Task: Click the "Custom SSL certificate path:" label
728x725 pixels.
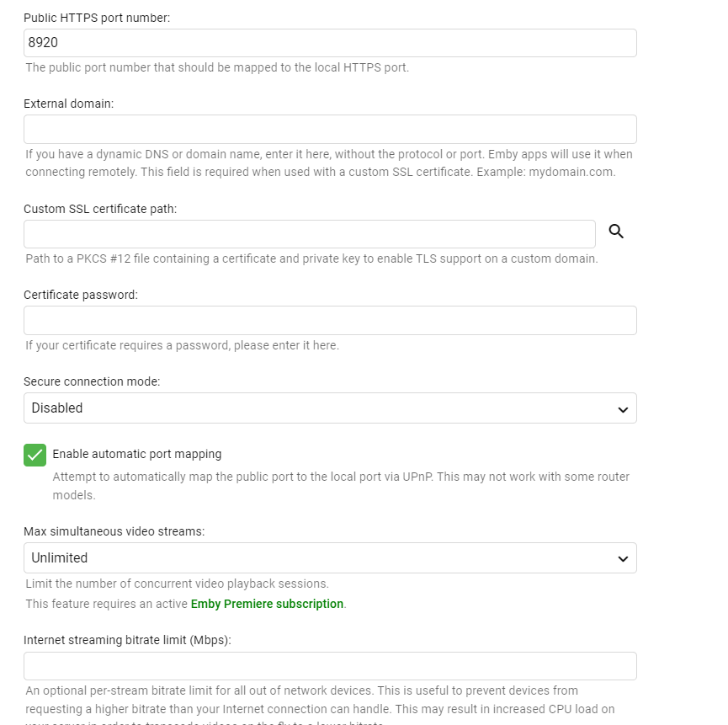Action: tap(100, 209)
